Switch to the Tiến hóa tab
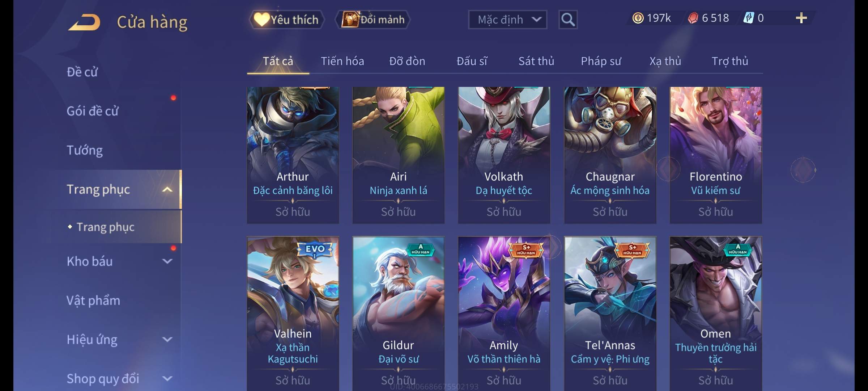 [342, 61]
